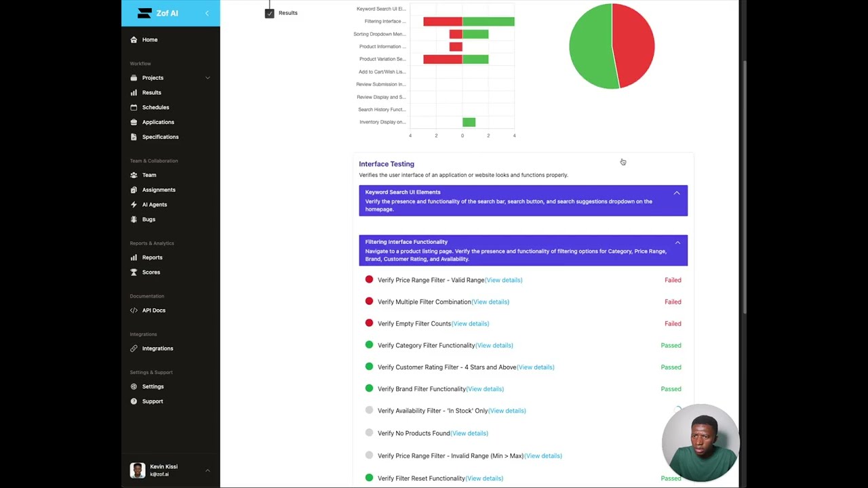868x488 pixels.
Task: Open Integrations in sidebar
Action: click(x=157, y=348)
